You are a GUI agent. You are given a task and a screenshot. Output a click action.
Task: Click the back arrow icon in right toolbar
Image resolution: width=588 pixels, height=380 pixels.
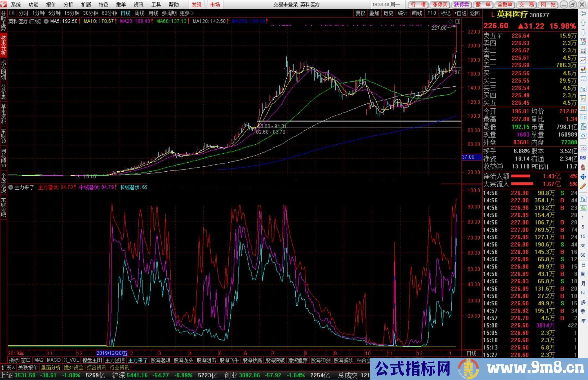[583, 14]
